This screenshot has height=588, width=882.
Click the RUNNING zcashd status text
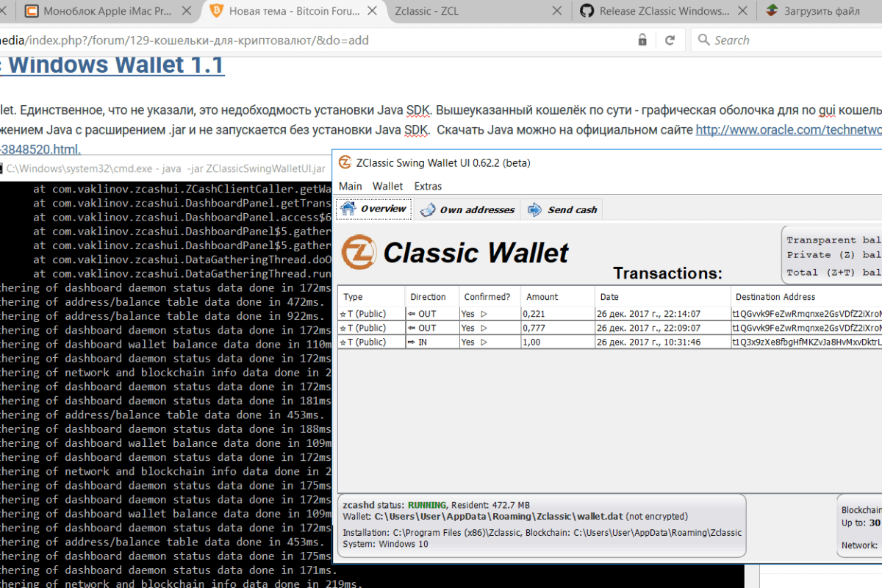tap(427, 505)
